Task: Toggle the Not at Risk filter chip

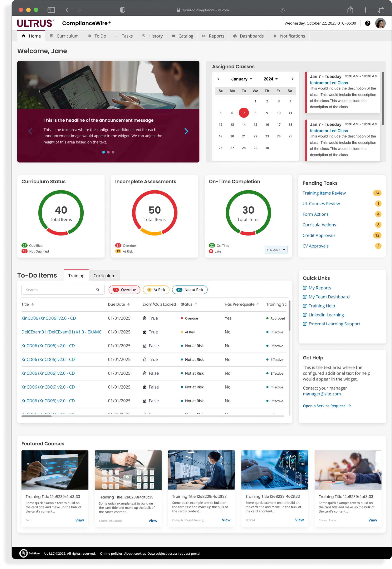Action: [190, 290]
